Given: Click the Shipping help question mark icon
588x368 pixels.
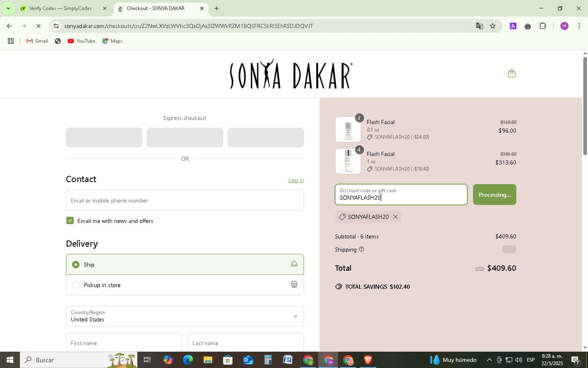Looking at the screenshot, I should click(361, 249).
